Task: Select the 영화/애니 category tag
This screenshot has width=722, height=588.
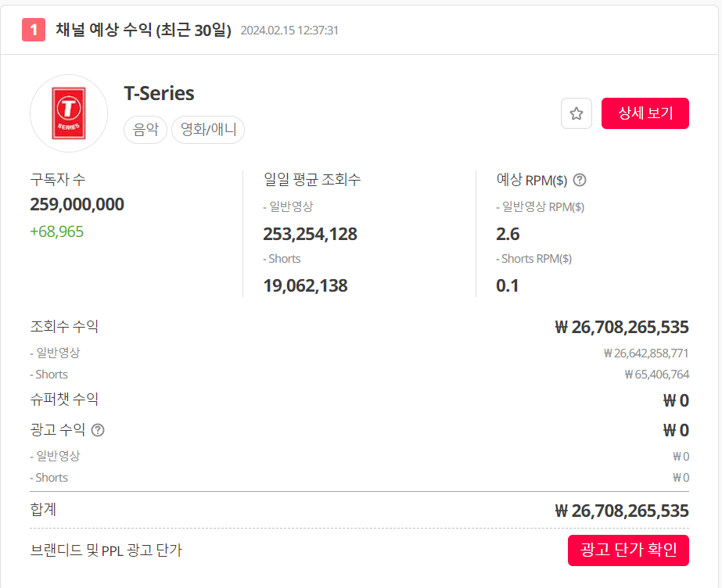Action: [208, 130]
